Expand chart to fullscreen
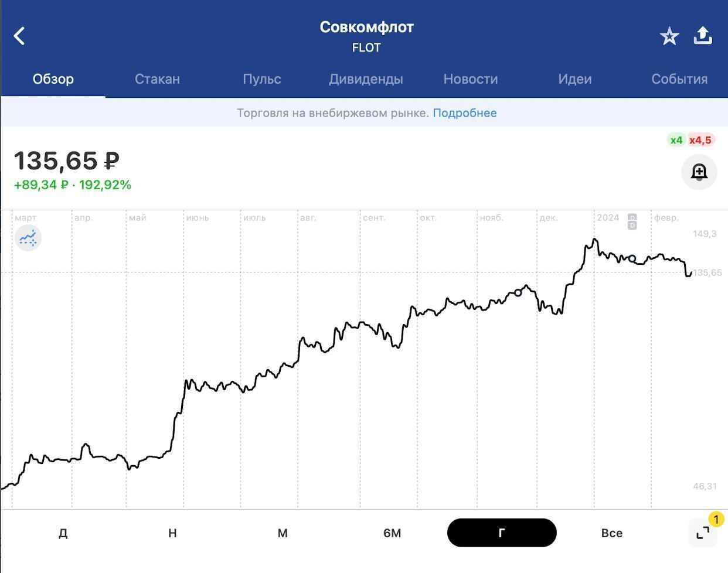 [x=703, y=532]
